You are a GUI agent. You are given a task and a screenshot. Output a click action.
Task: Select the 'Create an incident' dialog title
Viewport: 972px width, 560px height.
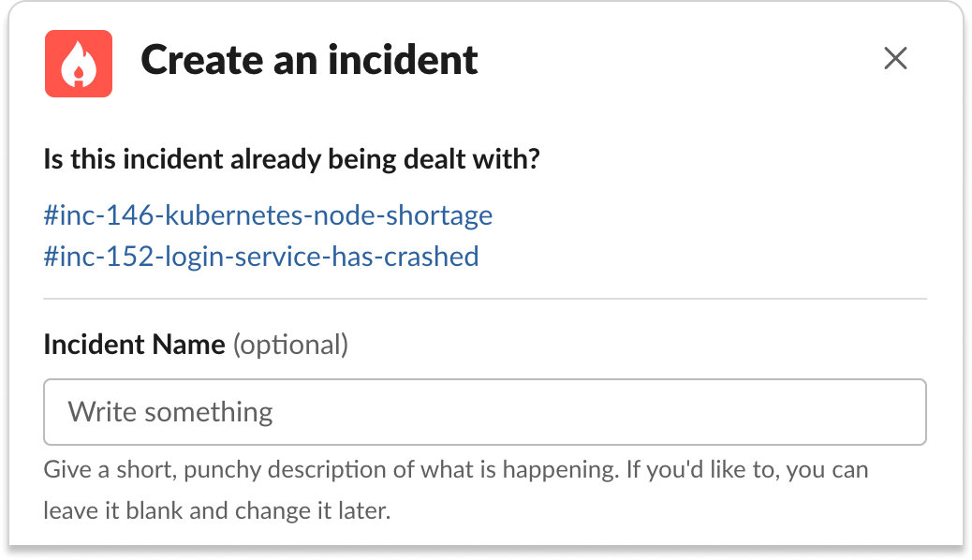click(309, 60)
